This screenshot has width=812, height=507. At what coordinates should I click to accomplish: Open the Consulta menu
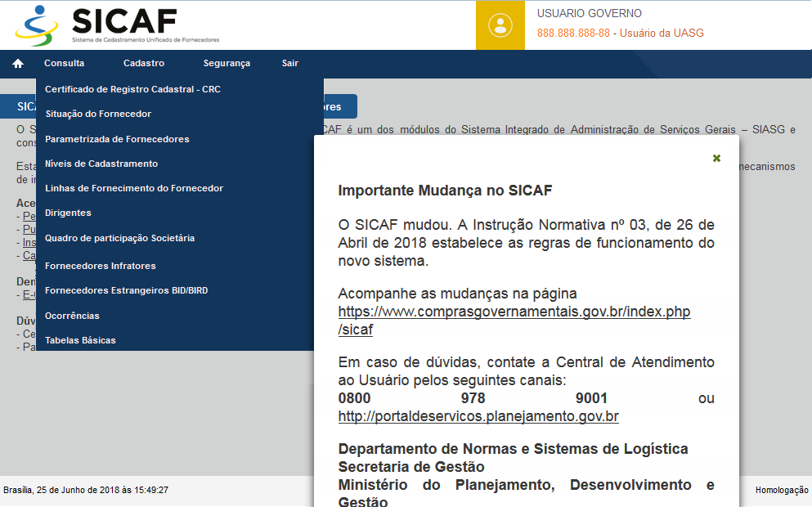(x=65, y=63)
